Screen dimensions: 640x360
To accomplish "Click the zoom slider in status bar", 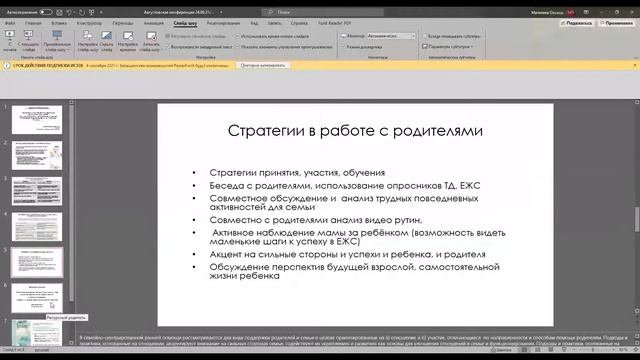I will pyautogui.click(x=592, y=350).
